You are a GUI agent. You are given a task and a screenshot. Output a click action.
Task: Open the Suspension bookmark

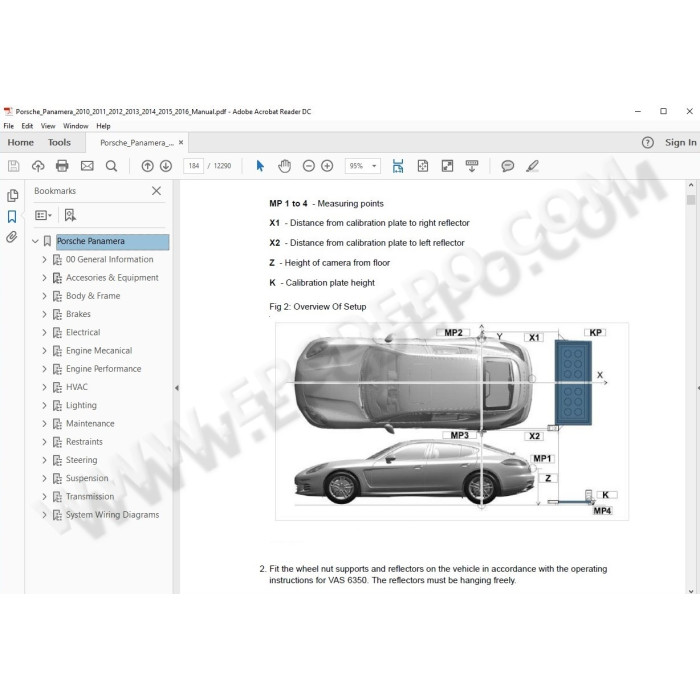click(x=87, y=479)
